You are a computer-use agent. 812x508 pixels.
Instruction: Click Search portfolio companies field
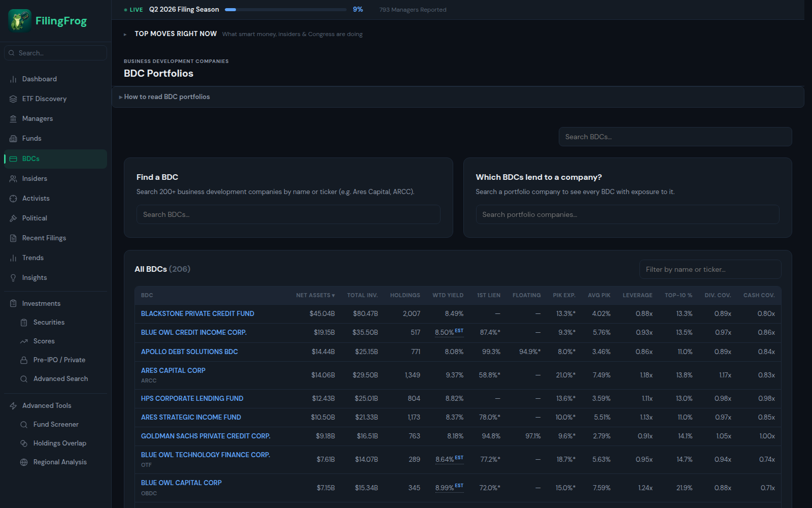click(627, 214)
